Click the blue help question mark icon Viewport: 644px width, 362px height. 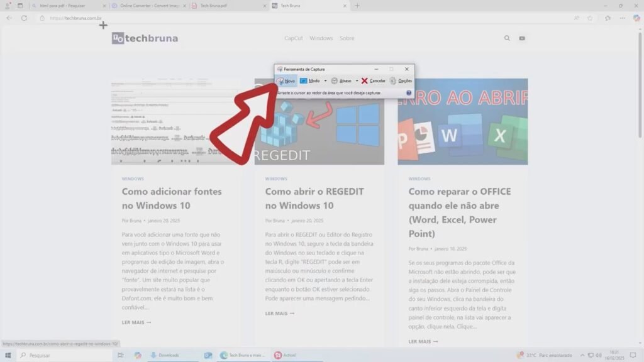(409, 92)
